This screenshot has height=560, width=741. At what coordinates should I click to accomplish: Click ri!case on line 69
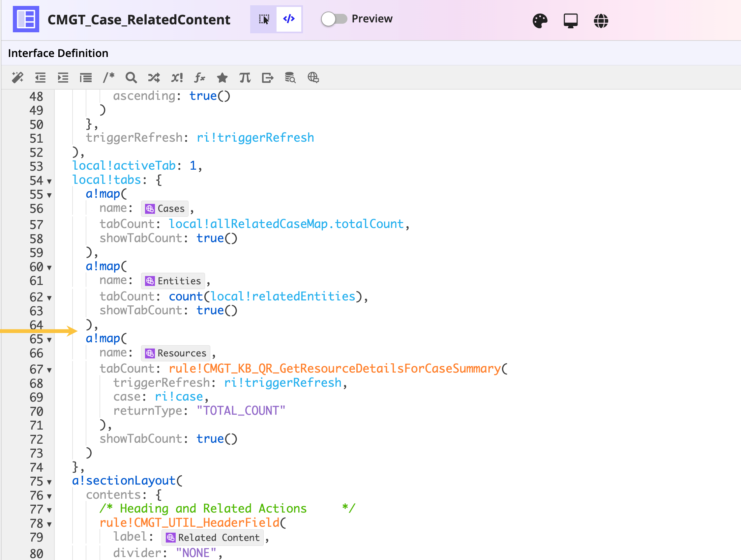(179, 397)
